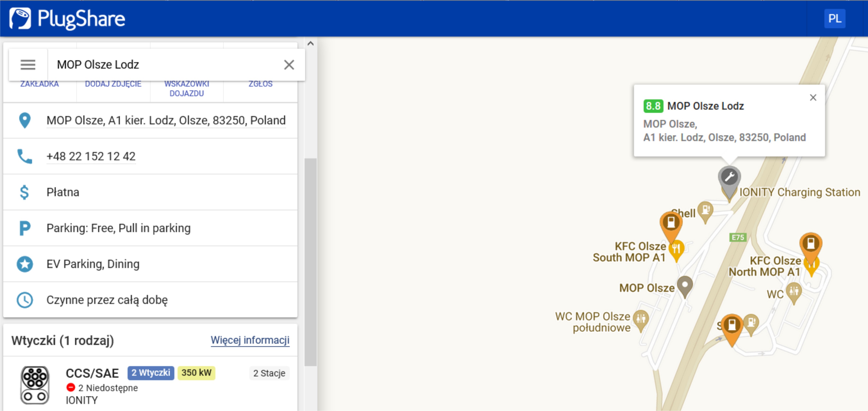Focus the MOP Olsze Lodz search input
Viewport: 868px width, 411px height.
pyautogui.click(x=165, y=65)
